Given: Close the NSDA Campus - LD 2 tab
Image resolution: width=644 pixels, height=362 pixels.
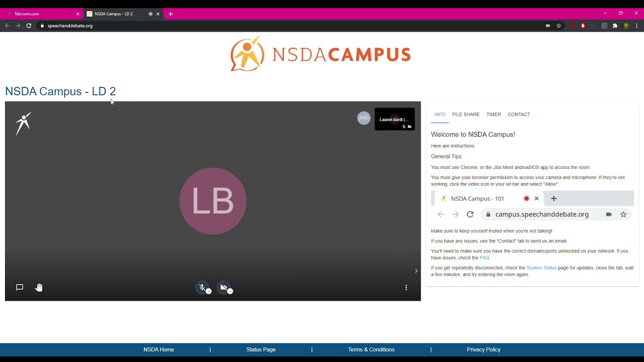Looking at the screenshot, I should (x=158, y=14).
